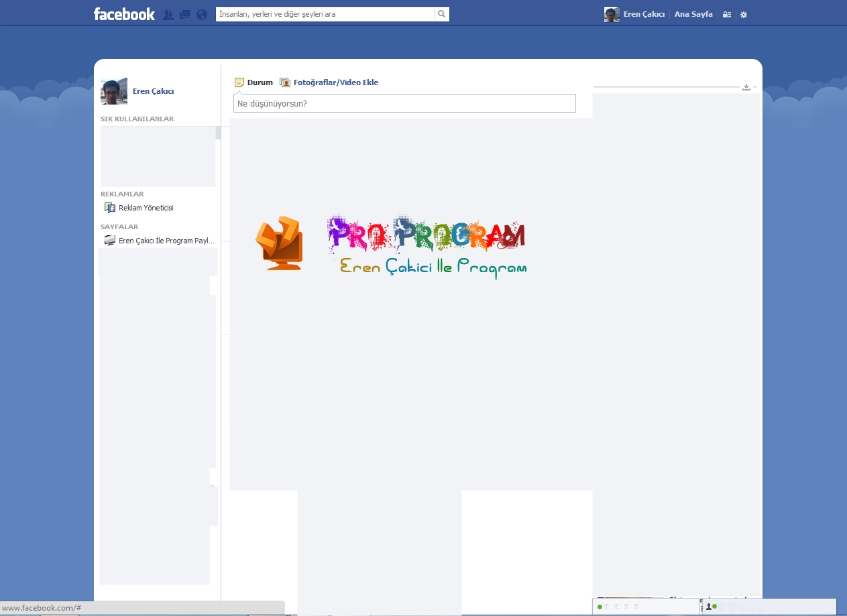Click the page icon beside Eren Çakıcı İle Program
Screen dimensions: 847x616
click(110, 241)
